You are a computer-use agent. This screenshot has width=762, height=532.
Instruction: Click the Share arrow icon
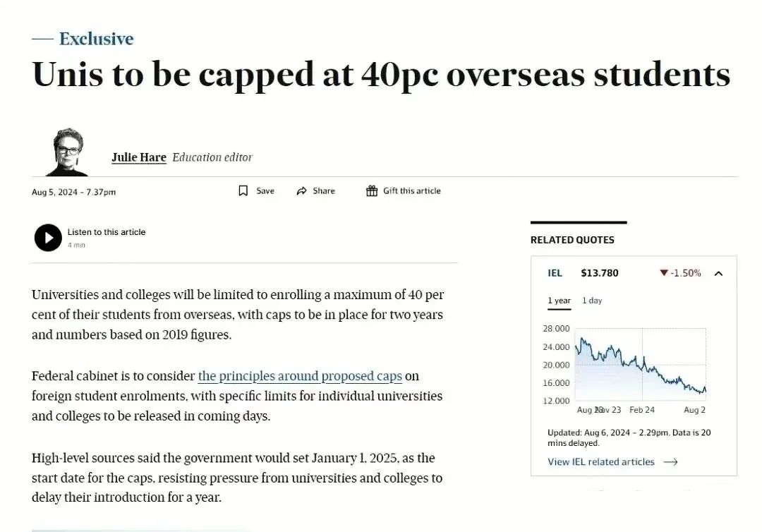pos(302,191)
